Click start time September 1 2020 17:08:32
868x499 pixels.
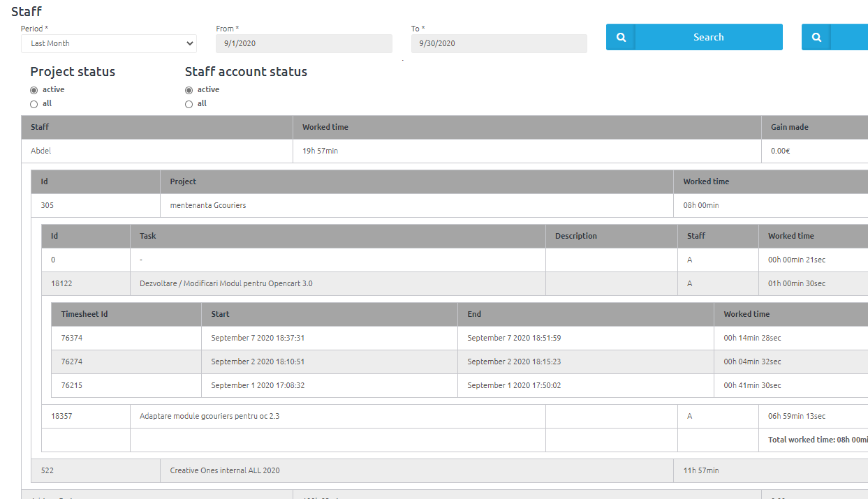coord(258,385)
